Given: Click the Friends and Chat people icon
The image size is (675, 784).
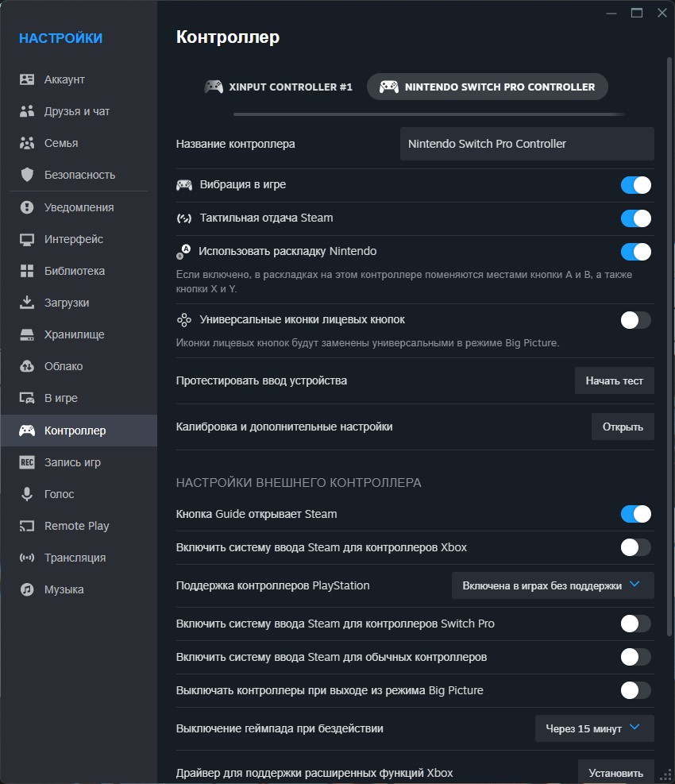Looking at the screenshot, I should (27, 111).
